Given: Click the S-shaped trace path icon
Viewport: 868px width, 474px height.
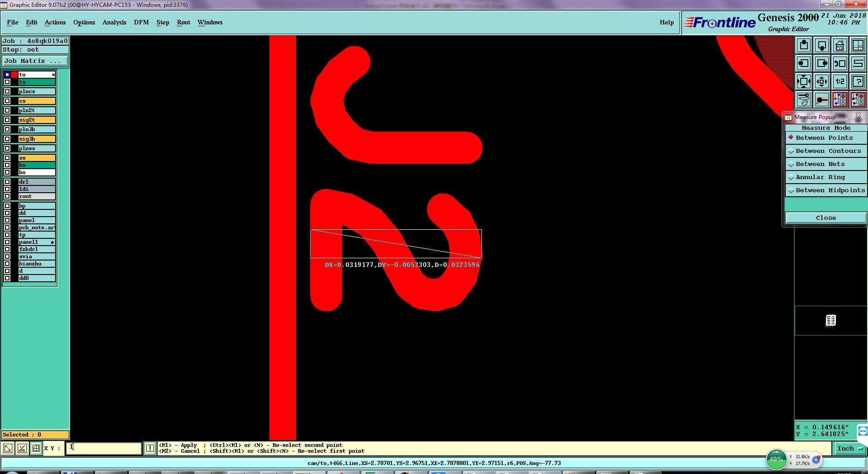Looking at the screenshot, I should click(858, 63).
